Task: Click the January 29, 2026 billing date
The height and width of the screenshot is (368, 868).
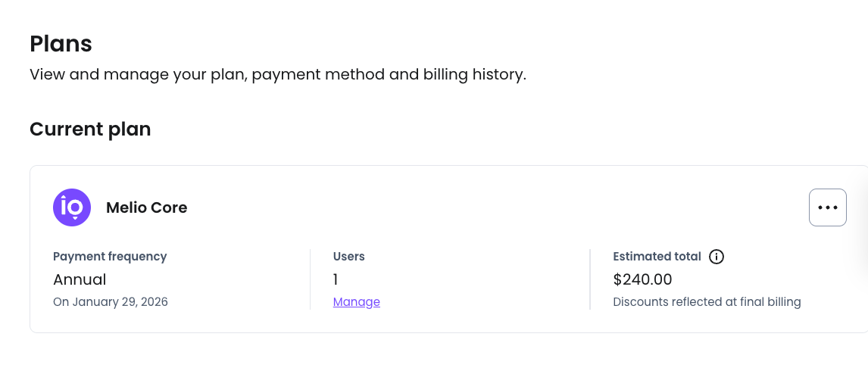Action: point(111,302)
